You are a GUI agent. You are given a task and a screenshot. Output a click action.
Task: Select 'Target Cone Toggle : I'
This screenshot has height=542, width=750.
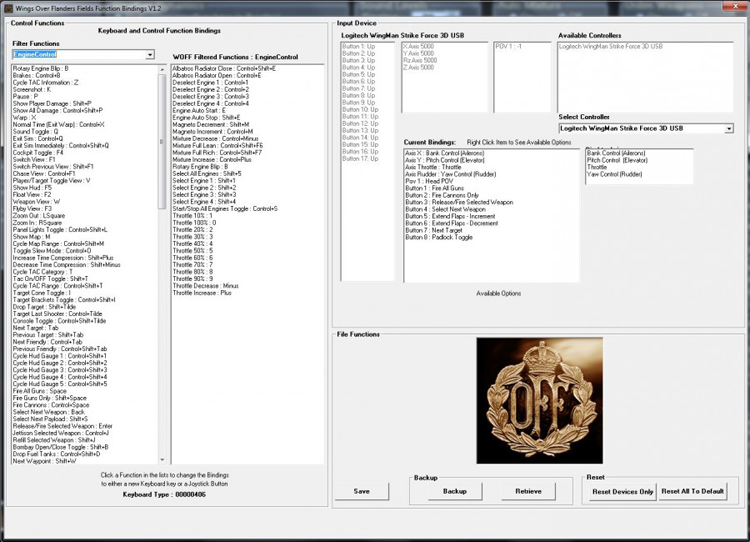click(x=42, y=293)
